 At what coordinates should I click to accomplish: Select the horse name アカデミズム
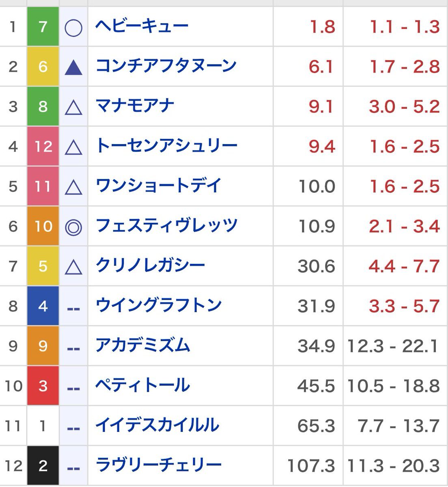(x=142, y=346)
